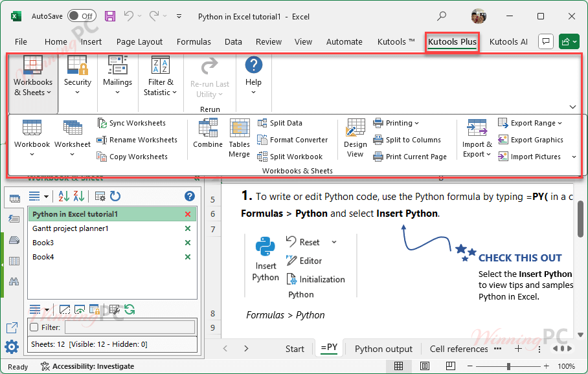Open the Mailings dropdown
588x374 pixels.
pyautogui.click(x=117, y=77)
